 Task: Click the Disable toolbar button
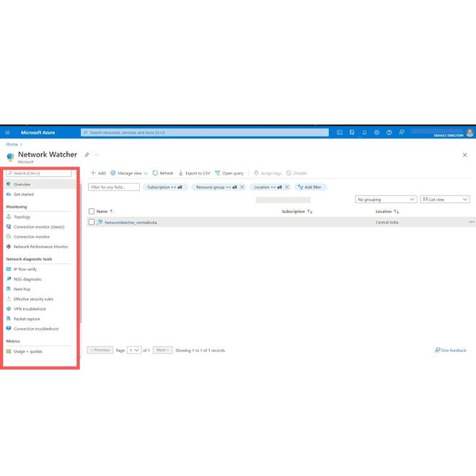click(296, 173)
